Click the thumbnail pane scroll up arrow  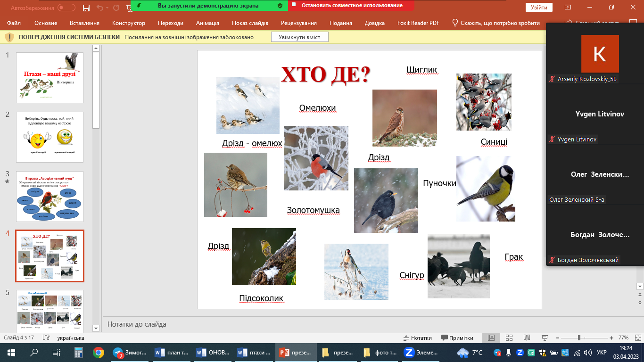(96, 48)
